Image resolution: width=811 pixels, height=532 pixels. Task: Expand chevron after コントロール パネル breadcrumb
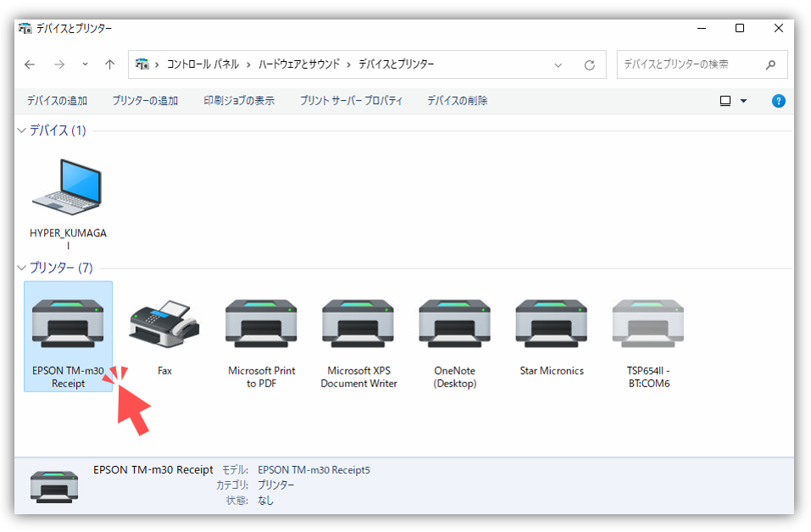(248, 64)
